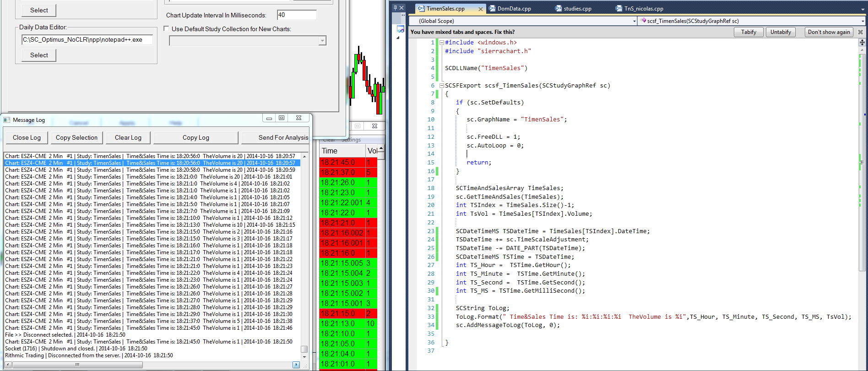
Task: Click the Message Log window title icon
Action: tap(7, 120)
